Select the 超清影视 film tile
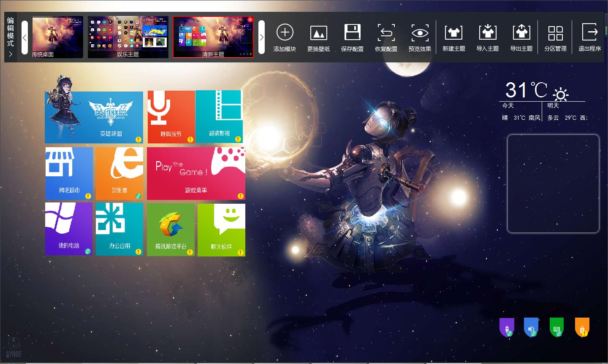 (219, 117)
